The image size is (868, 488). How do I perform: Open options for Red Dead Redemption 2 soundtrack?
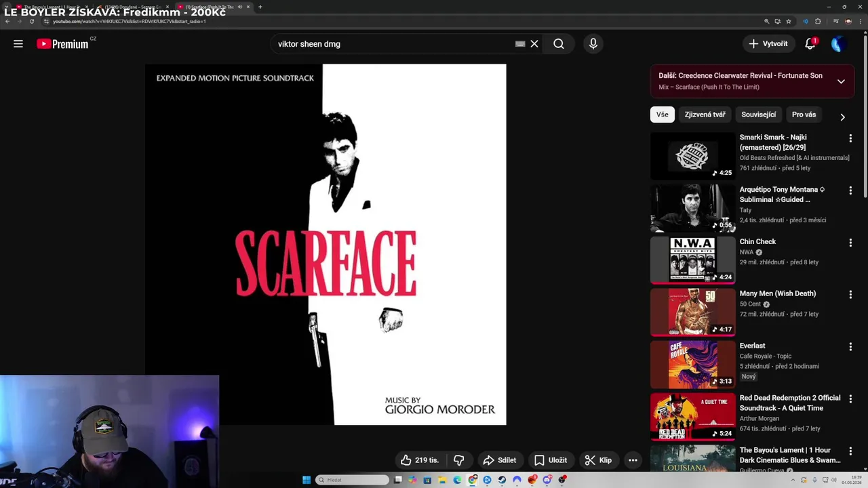850,399
